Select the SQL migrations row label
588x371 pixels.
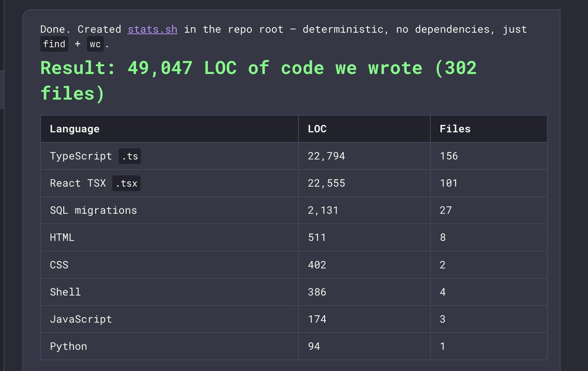(x=93, y=211)
